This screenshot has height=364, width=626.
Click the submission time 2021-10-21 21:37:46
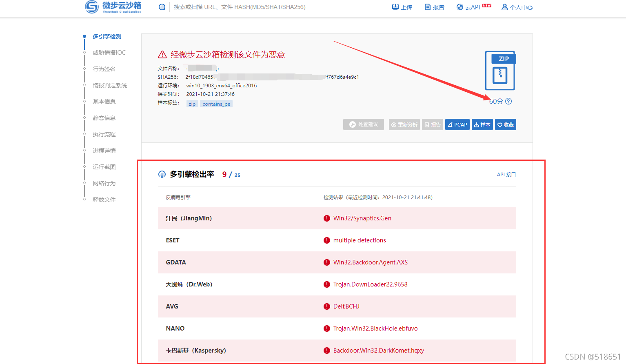211,94
